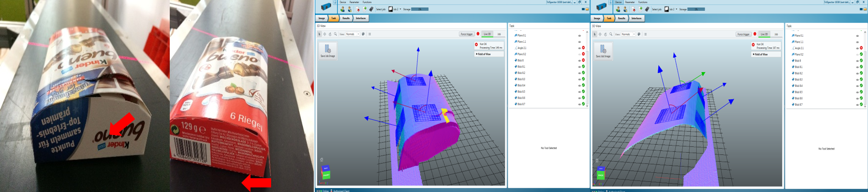The image size is (868, 192).
Task: Click the list options icon in right 3D View
Action: point(645,34)
